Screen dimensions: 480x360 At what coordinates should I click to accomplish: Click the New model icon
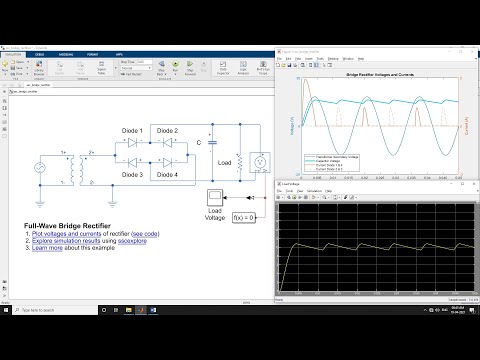tap(5, 64)
